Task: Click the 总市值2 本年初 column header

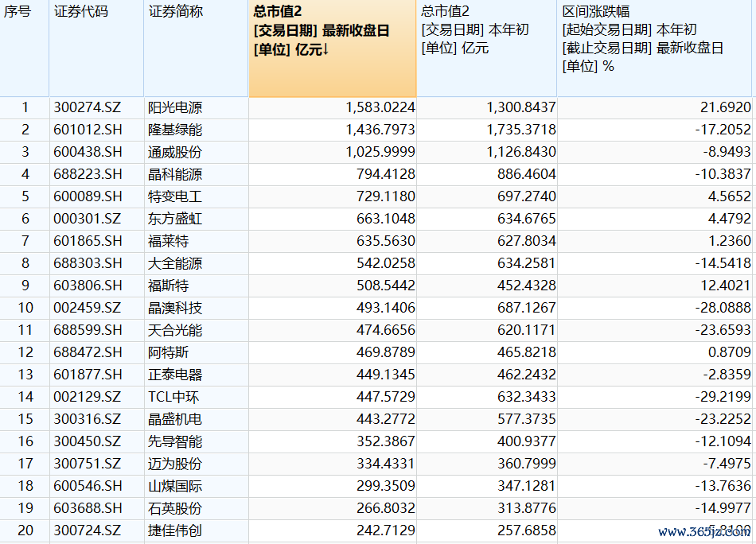Action: [486, 49]
